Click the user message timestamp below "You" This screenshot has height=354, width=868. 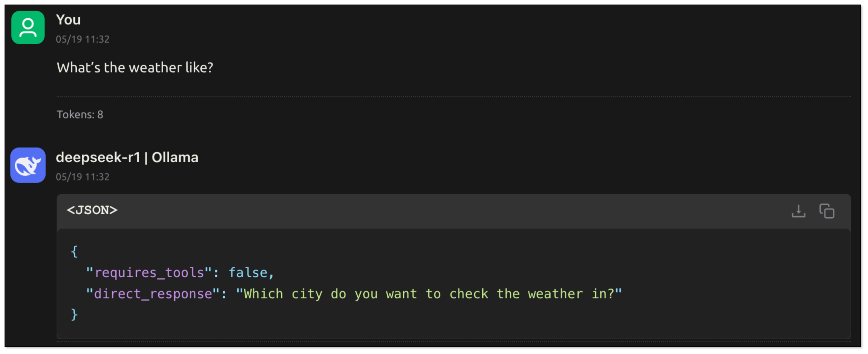[83, 39]
